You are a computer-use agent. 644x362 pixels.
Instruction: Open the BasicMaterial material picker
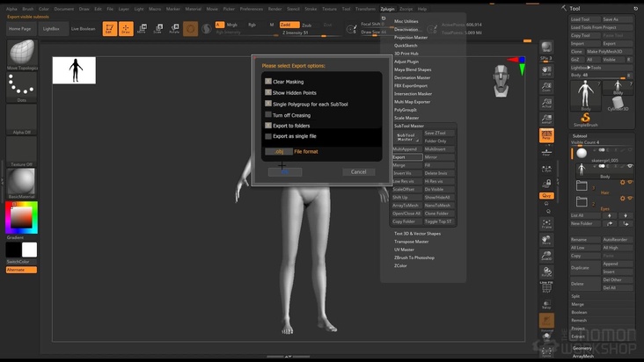click(22, 184)
